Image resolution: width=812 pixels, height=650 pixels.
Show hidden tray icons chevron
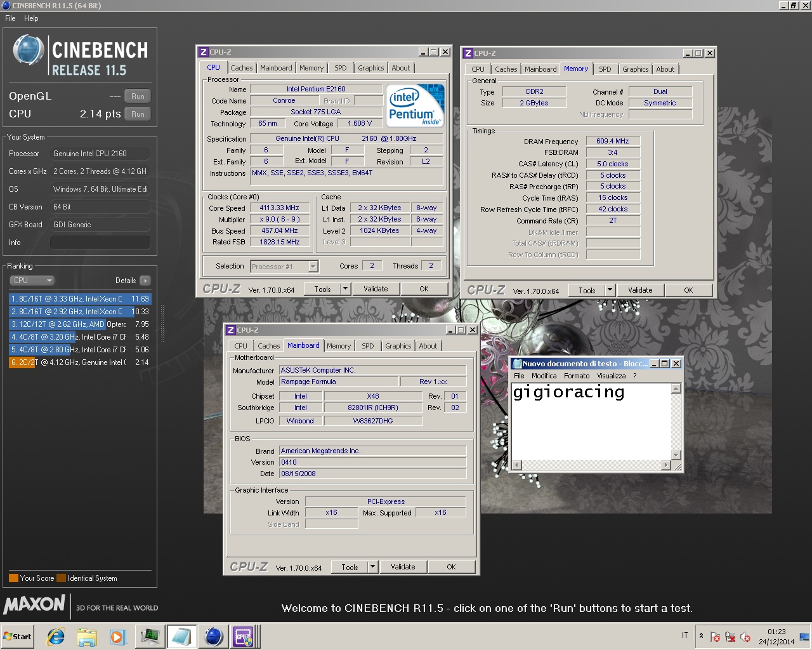pos(701,636)
